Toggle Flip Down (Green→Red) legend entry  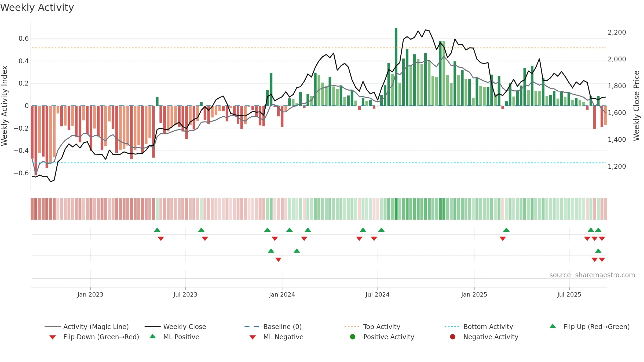point(94,337)
